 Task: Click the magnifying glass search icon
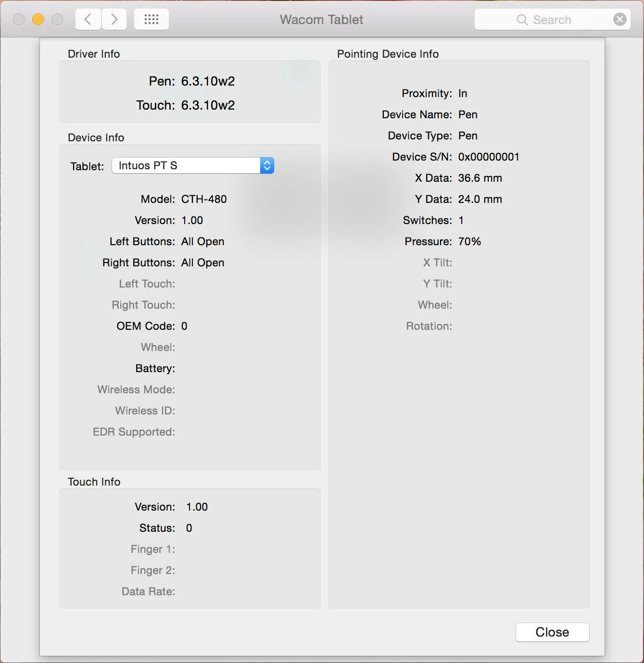(x=522, y=20)
